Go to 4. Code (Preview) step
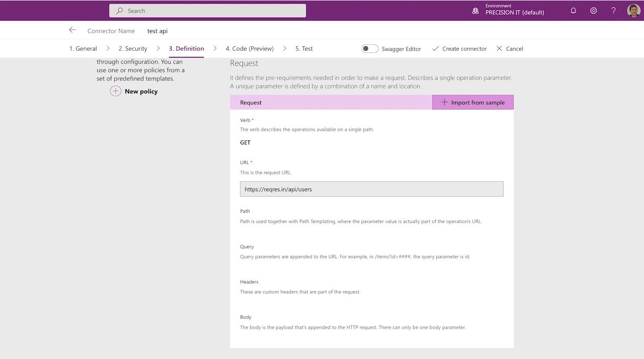Screen dimensions: 644x359 pos(250,49)
